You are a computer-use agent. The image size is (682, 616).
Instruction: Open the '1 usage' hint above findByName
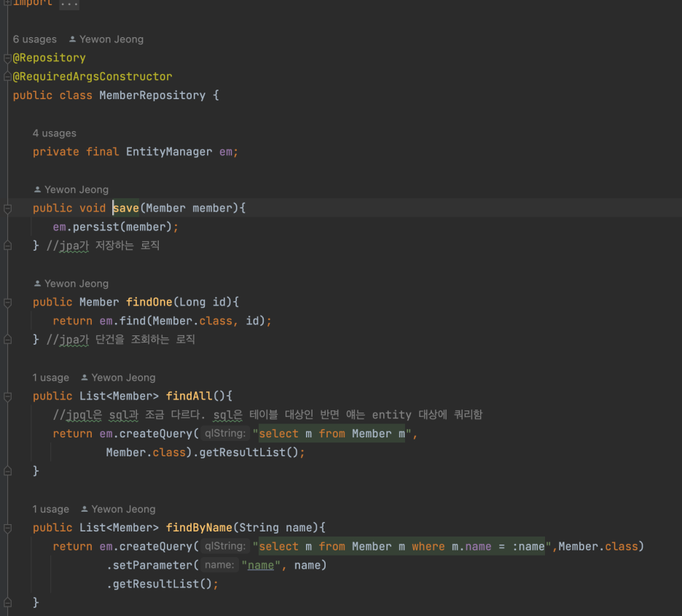pyautogui.click(x=51, y=509)
